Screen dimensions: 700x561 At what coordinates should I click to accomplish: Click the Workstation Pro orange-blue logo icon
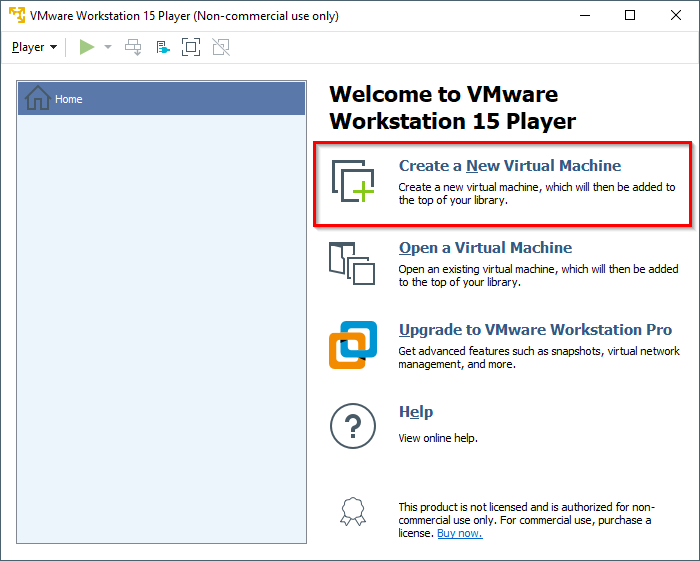pos(353,345)
